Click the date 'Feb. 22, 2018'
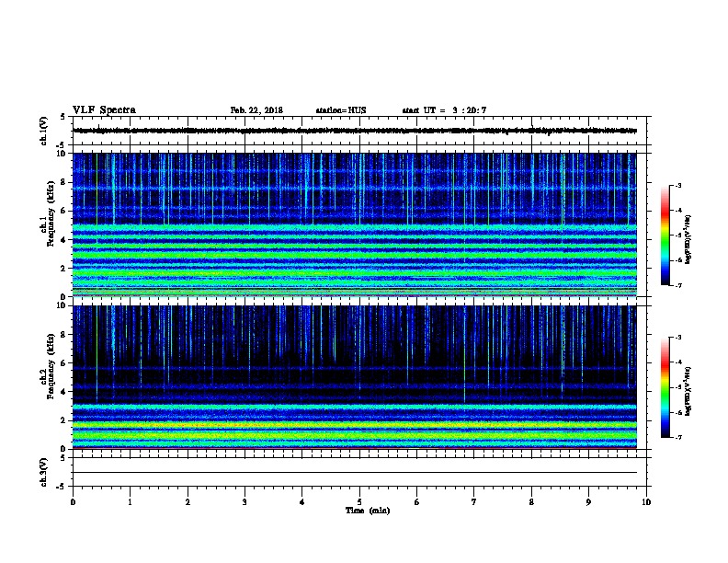 pos(256,110)
